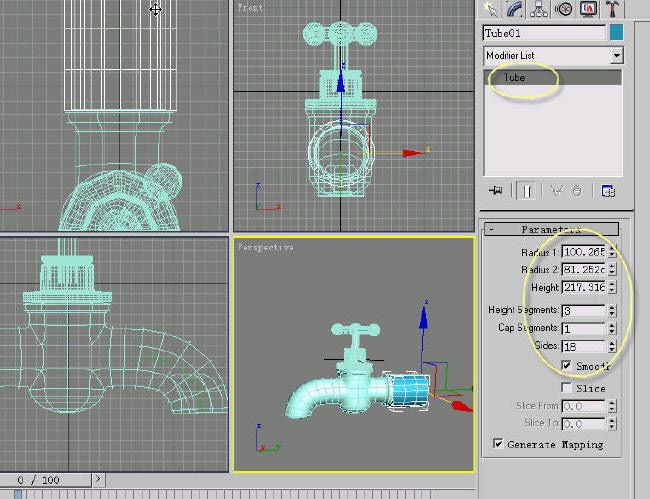The height and width of the screenshot is (499, 650).
Task: Click Remove Modifier trash icon
Action: 577,191
